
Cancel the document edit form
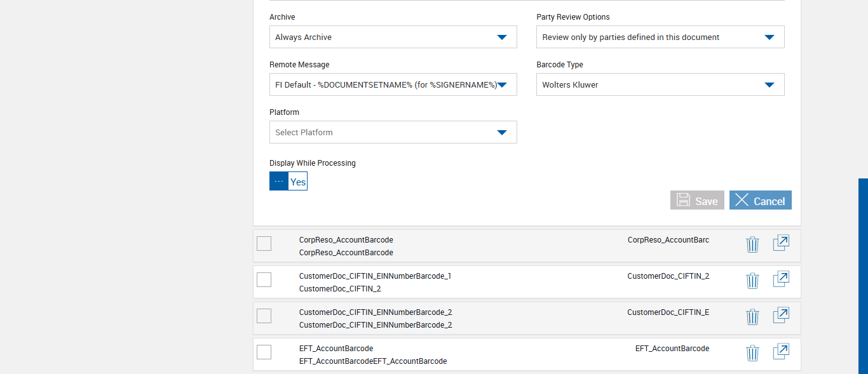coord(760,200)
